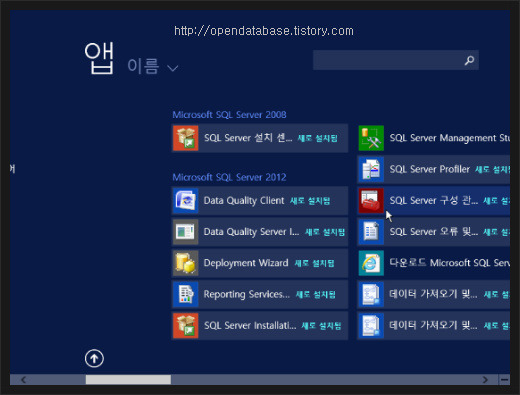This screenshot has width=520, height=395.
Task: Select the 'SQL Server 설치 센...' label text
Action: click(x=248, y=138)
